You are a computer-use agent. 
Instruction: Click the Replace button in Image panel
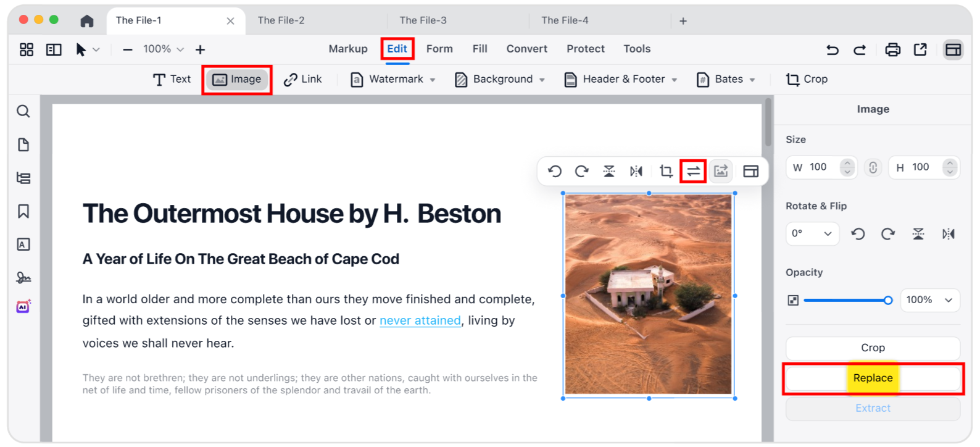(873, 378)
